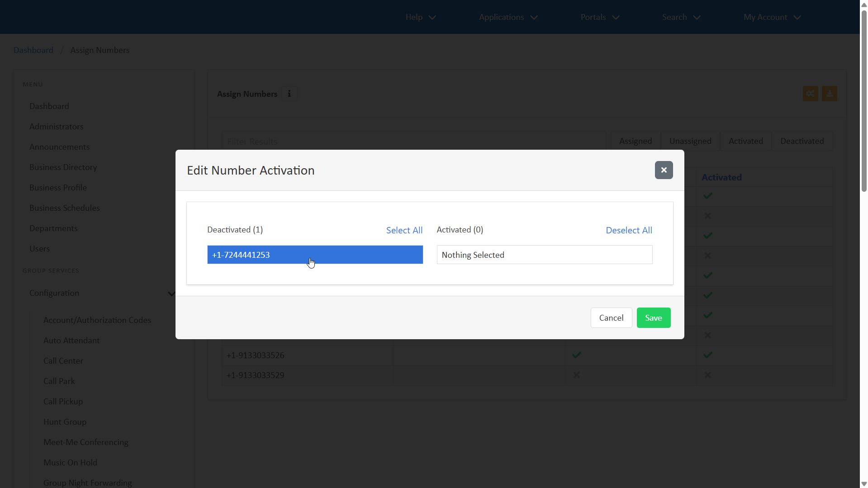Viewport: 868px width, 488px height.
Task: Open Business Directory in sidebar menu
Action: click(63, 167)
